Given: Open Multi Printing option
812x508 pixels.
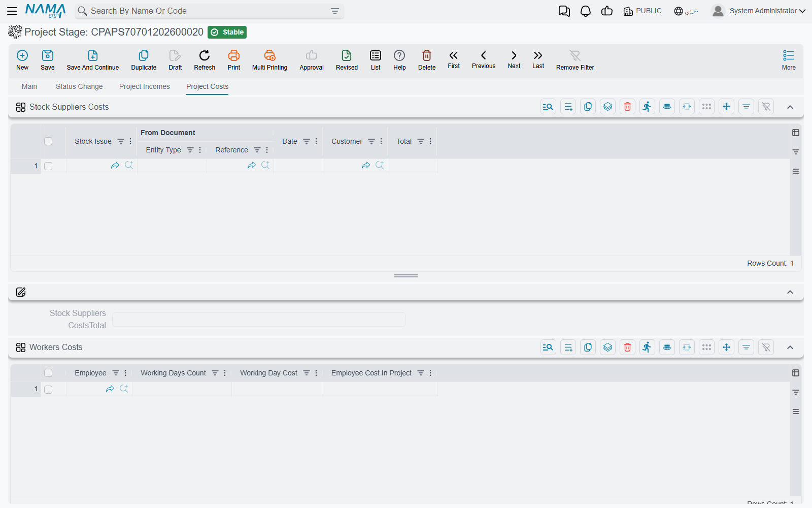Looking at the screenshot, I should (269, 60).
